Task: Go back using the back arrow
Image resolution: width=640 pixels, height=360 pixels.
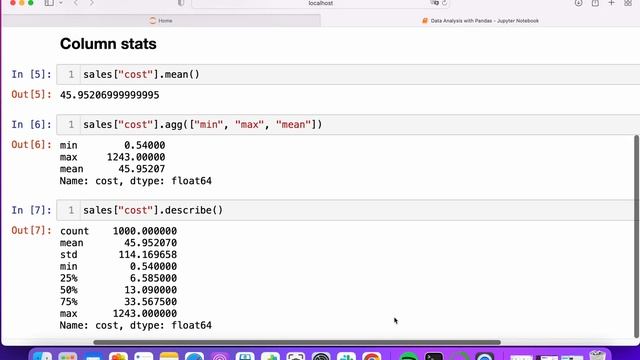Action: tap(76, 3)
